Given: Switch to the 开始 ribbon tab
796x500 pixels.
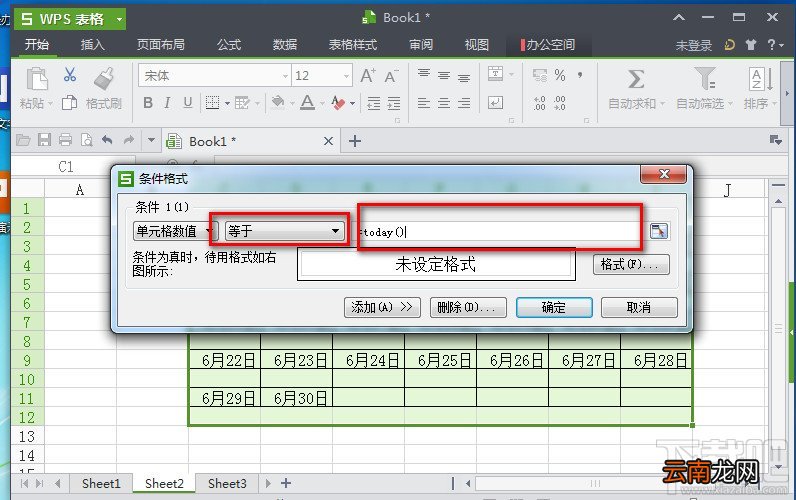Looking at the screenshot, I should coord(37,44).
